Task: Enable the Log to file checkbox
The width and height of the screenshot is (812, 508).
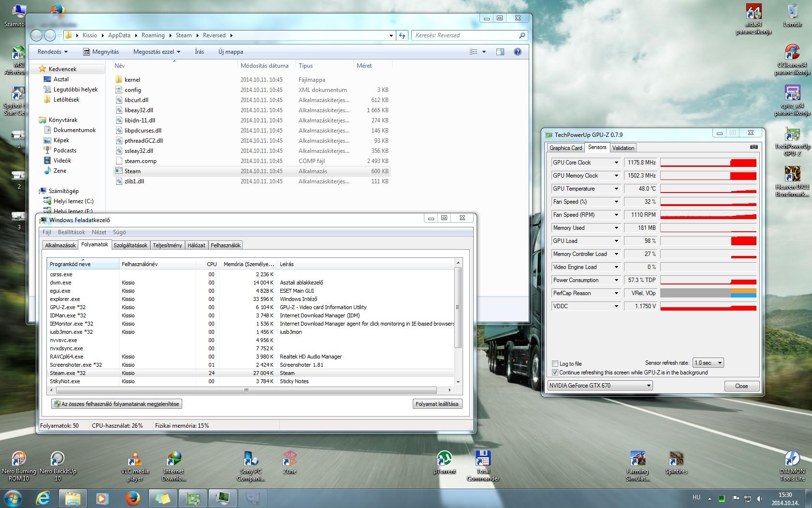Action: click(555, 364)
